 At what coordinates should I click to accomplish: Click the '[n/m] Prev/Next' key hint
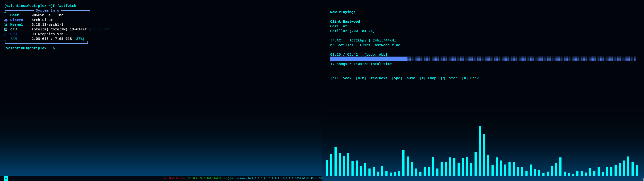click(372, 78)
